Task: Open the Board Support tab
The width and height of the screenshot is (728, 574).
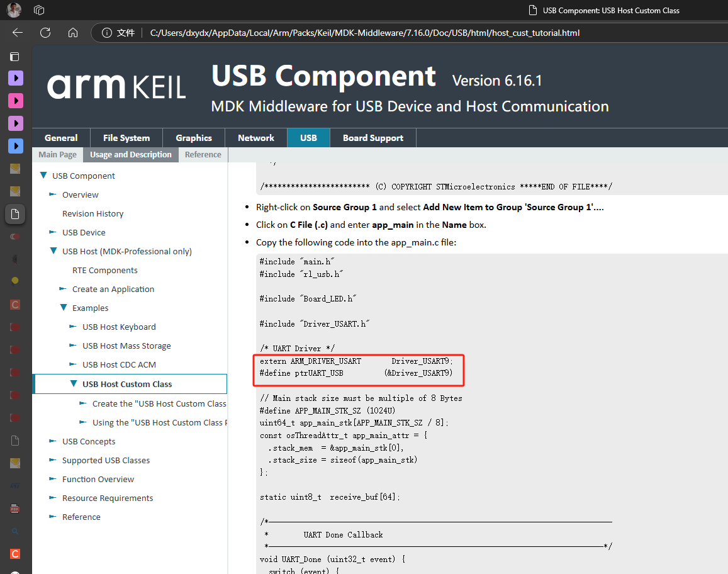Action: (x=373, y=138)
